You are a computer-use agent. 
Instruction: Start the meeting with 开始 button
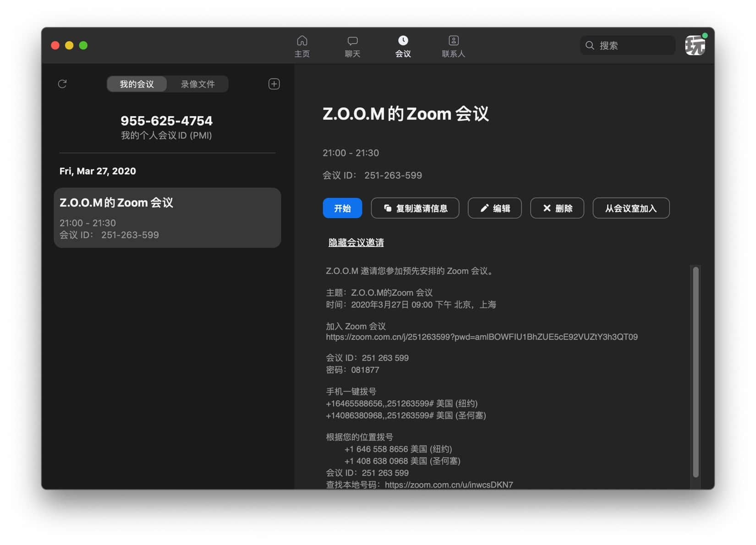coord(342,208)
